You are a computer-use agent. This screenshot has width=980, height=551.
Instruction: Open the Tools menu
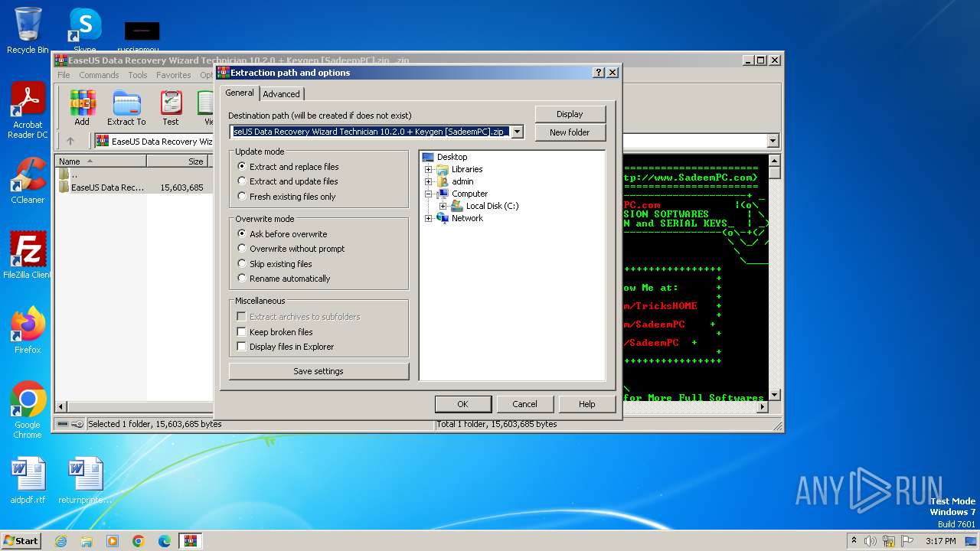(138, 75)
